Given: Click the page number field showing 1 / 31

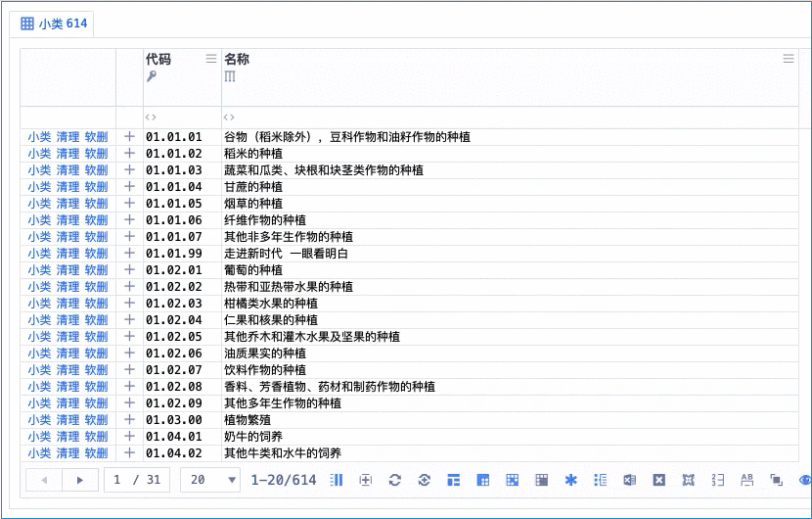Looking at the screenshot, I should [x=136, y=480].
